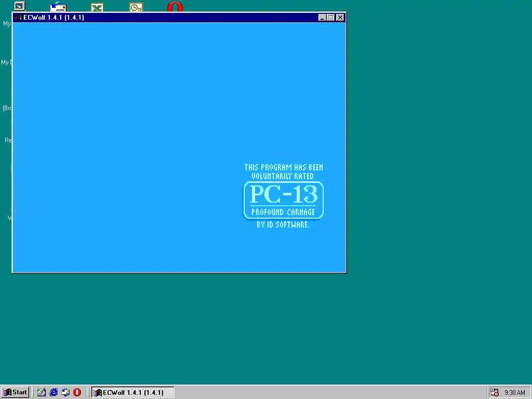Select the Excel desktop icon

pos(97,7)
